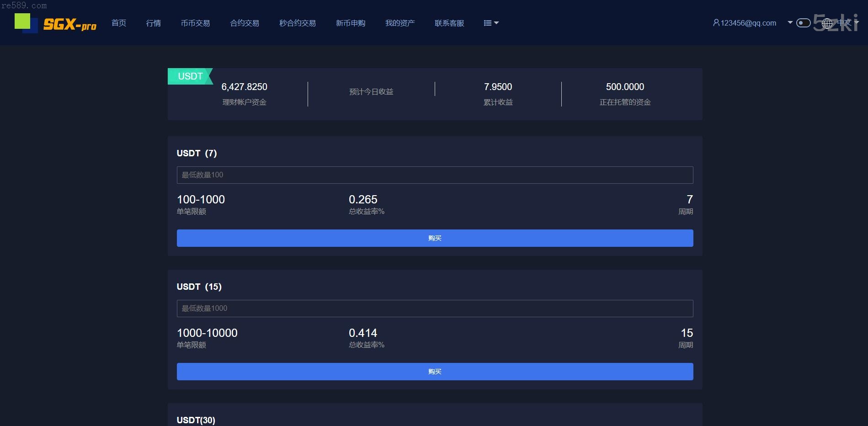Go to 首页 home page

[119, 23]
